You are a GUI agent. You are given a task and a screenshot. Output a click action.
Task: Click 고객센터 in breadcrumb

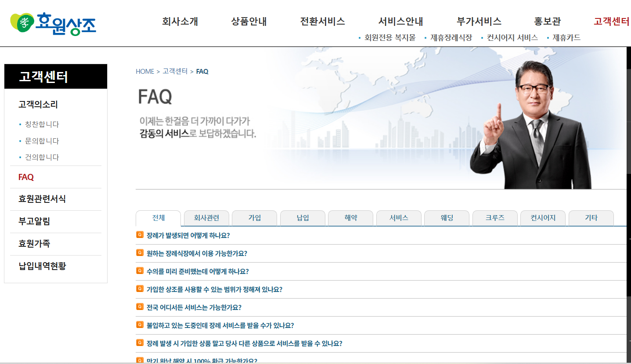point(175,71)
